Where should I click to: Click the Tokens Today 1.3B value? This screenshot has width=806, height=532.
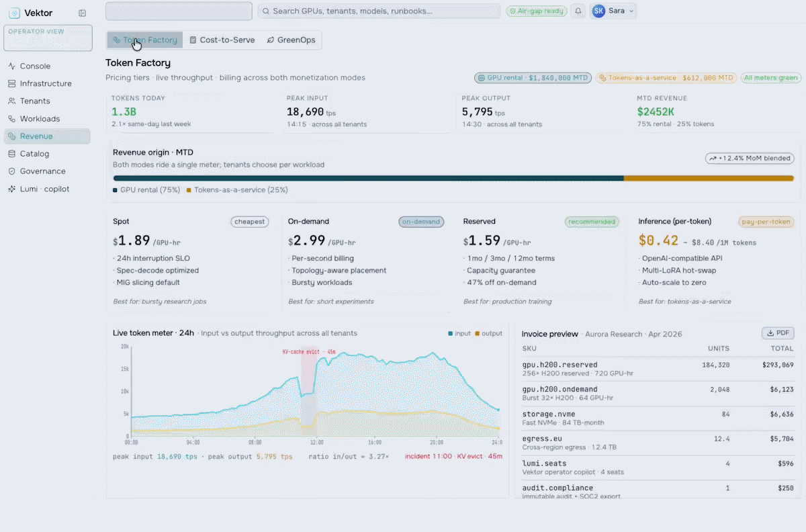pos(124,112)
